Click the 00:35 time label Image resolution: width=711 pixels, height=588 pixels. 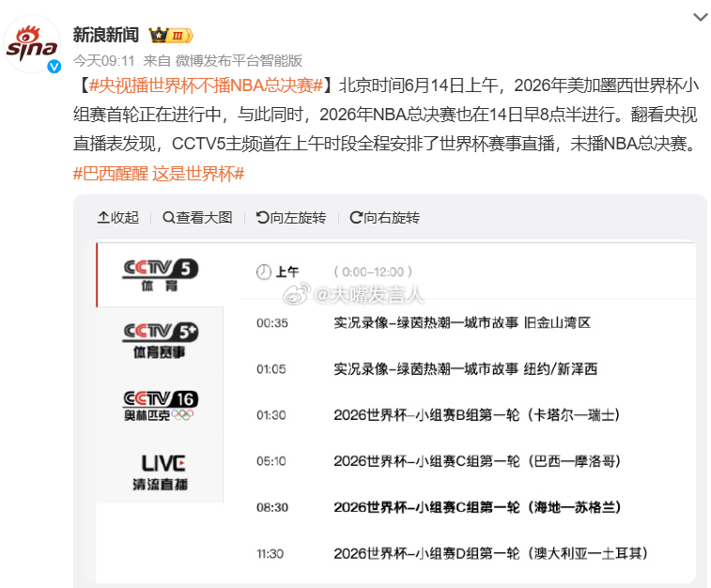272,323
